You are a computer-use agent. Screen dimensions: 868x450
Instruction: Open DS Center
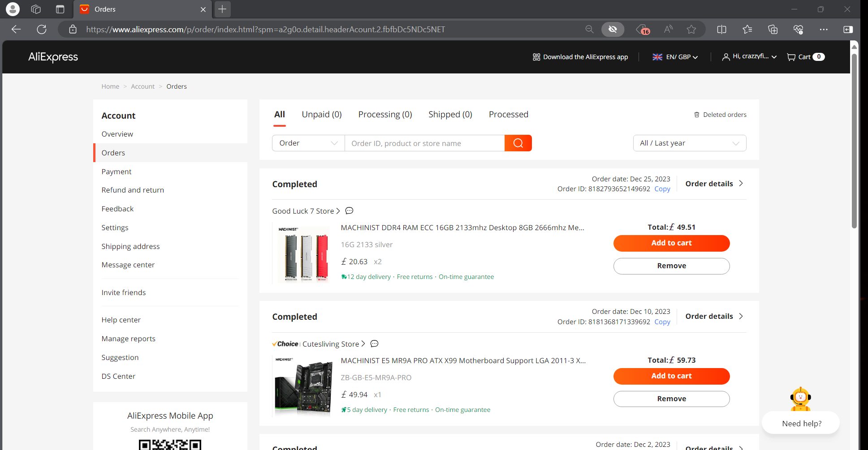(x=118, y=376)
